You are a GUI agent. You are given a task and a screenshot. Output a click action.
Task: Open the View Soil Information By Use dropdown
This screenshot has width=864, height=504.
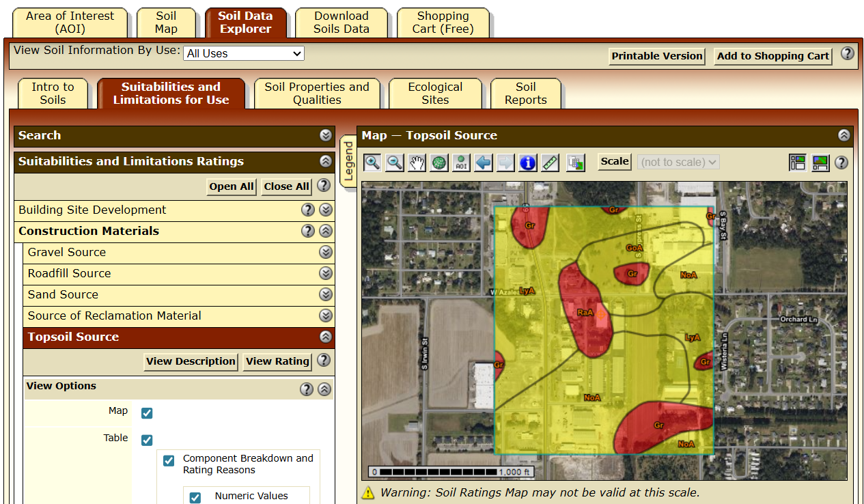[243, 53]
